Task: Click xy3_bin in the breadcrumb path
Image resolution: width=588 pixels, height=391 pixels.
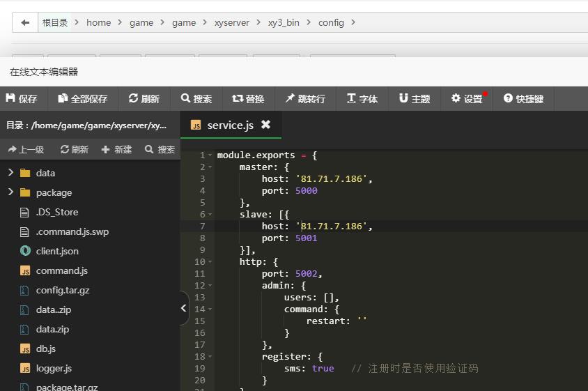Action: [284, 22]
